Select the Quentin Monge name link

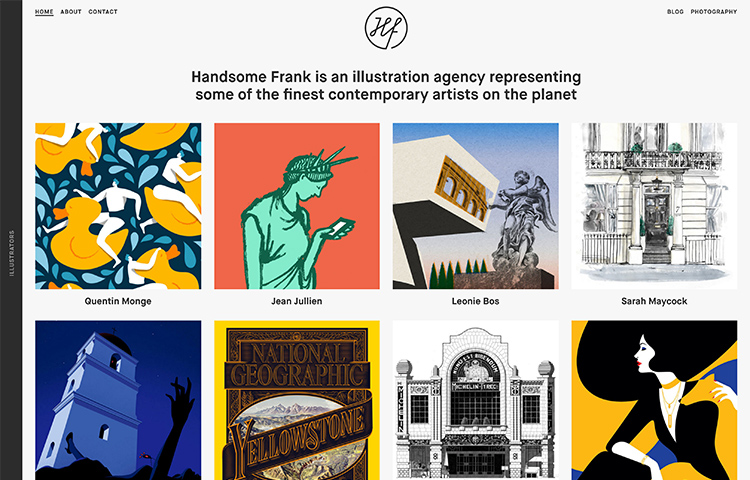click(x=118, y=301)
